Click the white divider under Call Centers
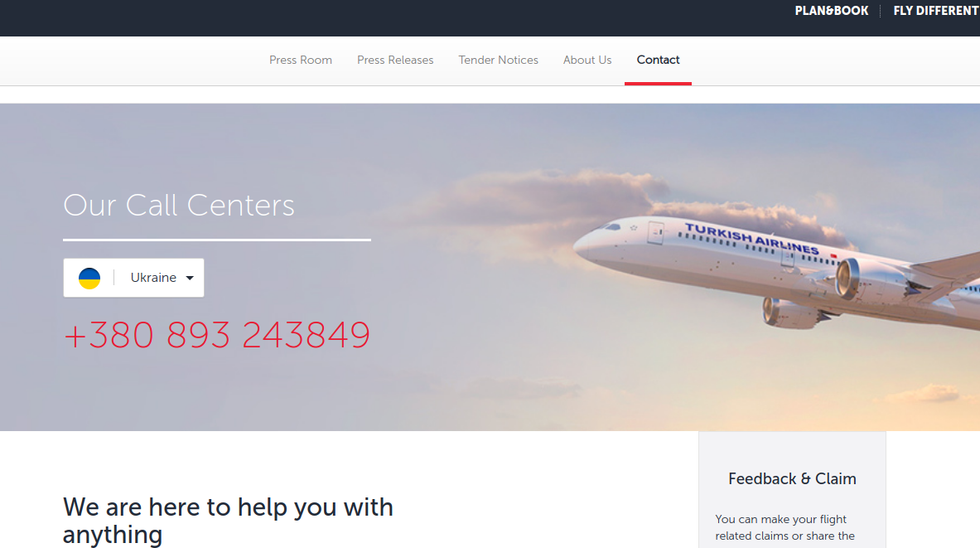This screenshot has height=548, width=980. (217, 240)
